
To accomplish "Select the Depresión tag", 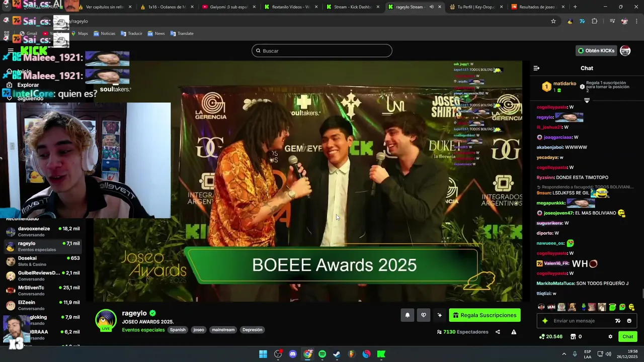I will tap(252, 330).
